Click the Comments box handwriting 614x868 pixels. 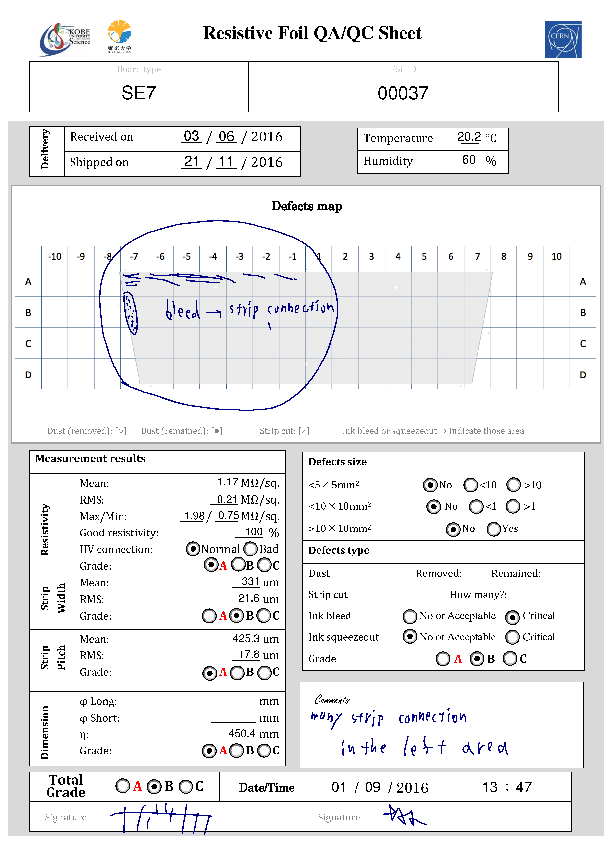410,733
